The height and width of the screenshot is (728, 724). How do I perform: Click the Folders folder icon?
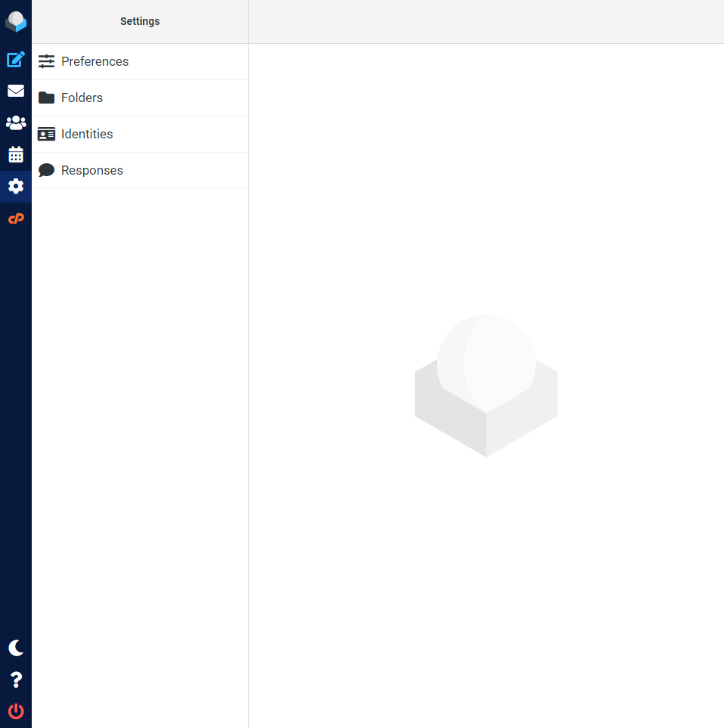46,98
